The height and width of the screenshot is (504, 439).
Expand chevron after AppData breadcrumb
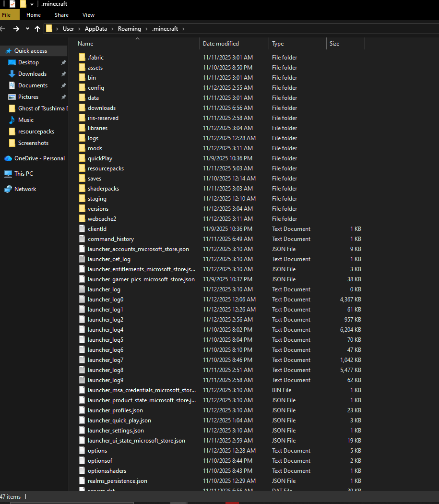click(x=112, y=29)
